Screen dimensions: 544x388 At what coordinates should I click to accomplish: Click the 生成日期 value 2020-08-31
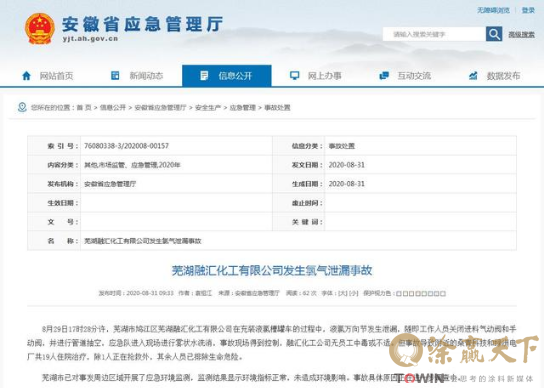347,184
